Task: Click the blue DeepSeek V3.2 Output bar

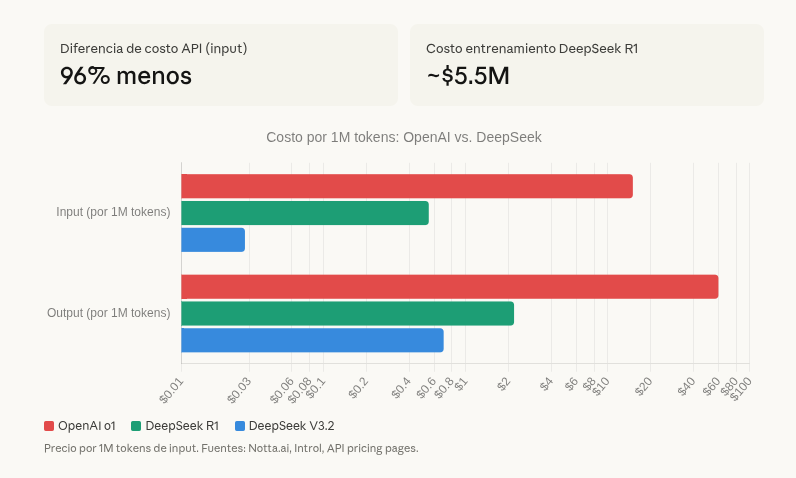Action: point(312,340)
